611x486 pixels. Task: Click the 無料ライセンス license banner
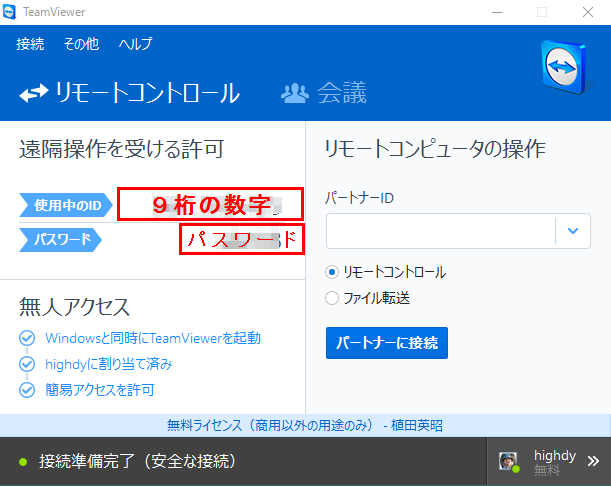(x=305, y=425)
